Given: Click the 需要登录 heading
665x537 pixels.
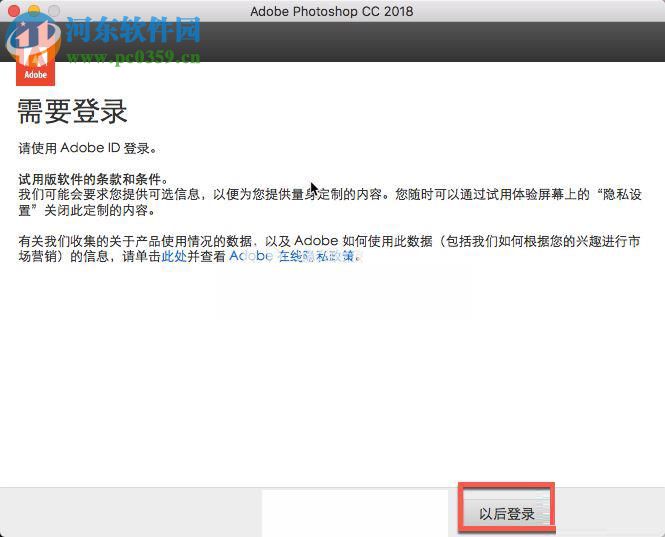Looking at the screenshot, I should 72,112.
